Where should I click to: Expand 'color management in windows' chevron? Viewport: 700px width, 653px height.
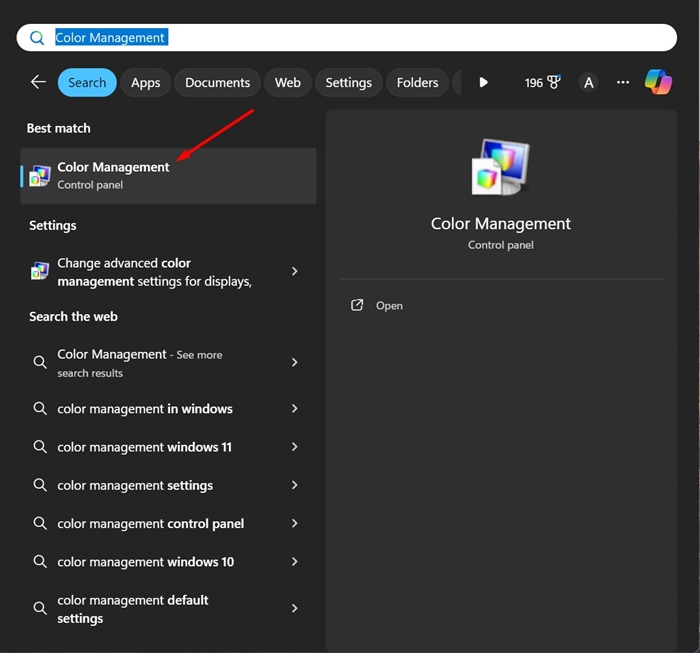coord(295,408)
